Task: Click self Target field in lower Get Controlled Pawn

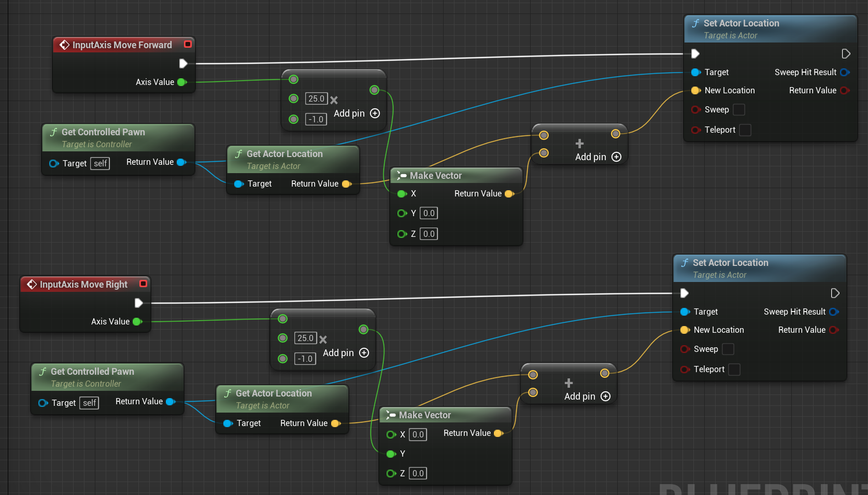Action: [x=89, y=403]
